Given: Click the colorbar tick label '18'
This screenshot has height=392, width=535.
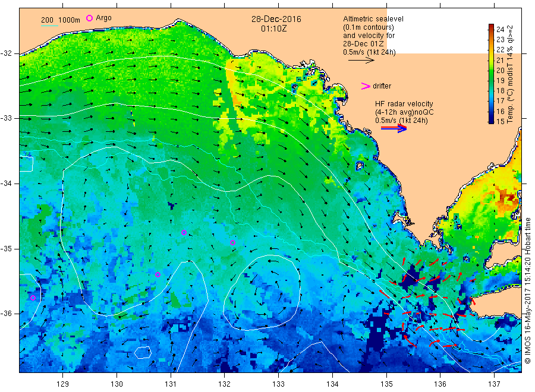Looking at the screenshot, I should pyautogui.click(x=500, y=91).
